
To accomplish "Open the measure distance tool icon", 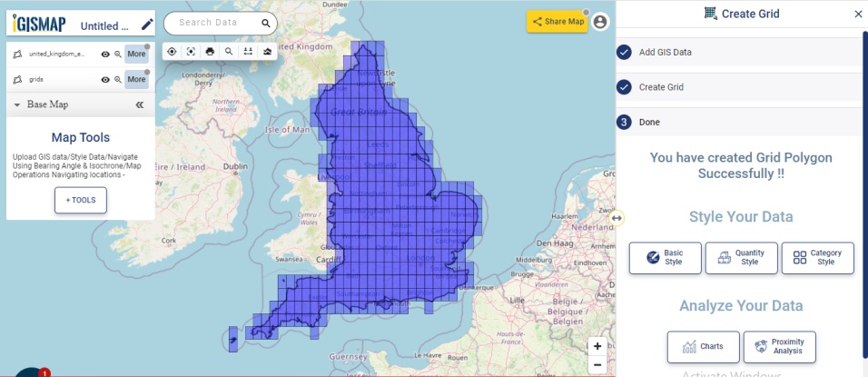I will click(x=248, y=52).
